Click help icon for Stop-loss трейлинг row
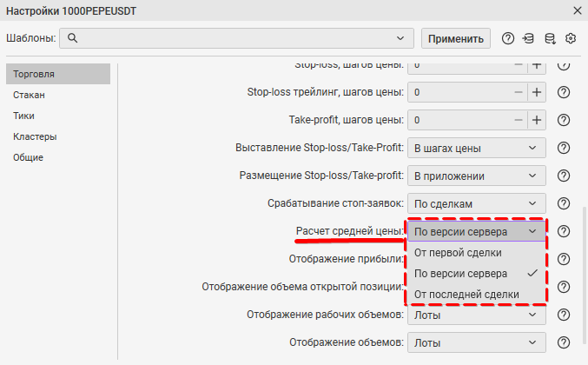 coord(563,92)
